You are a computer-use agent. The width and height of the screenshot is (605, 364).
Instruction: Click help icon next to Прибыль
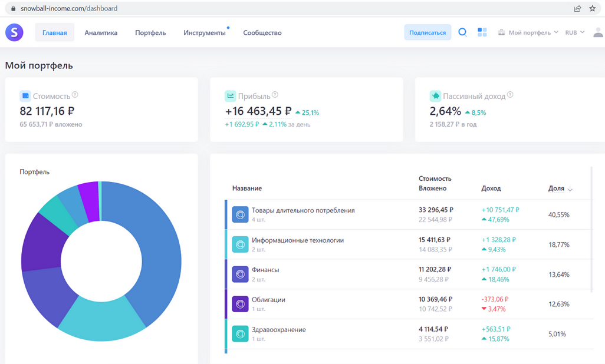pyautogui.click(x=275, y=95)
